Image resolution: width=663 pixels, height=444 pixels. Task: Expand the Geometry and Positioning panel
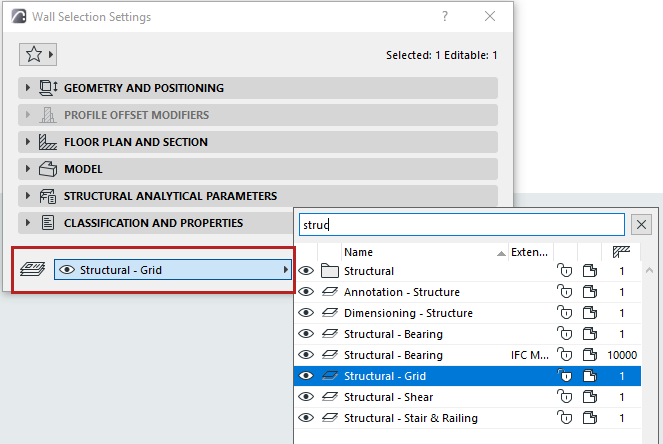(28, 88)
